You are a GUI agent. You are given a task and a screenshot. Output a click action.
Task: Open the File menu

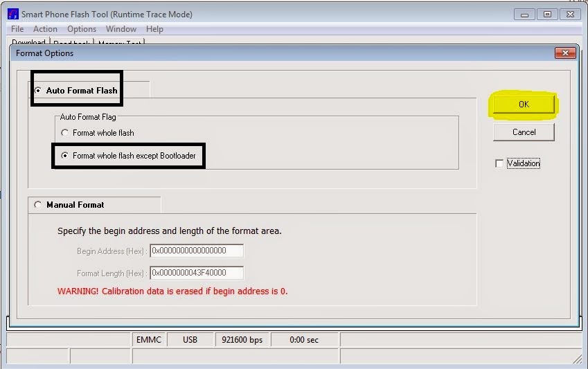17,29
